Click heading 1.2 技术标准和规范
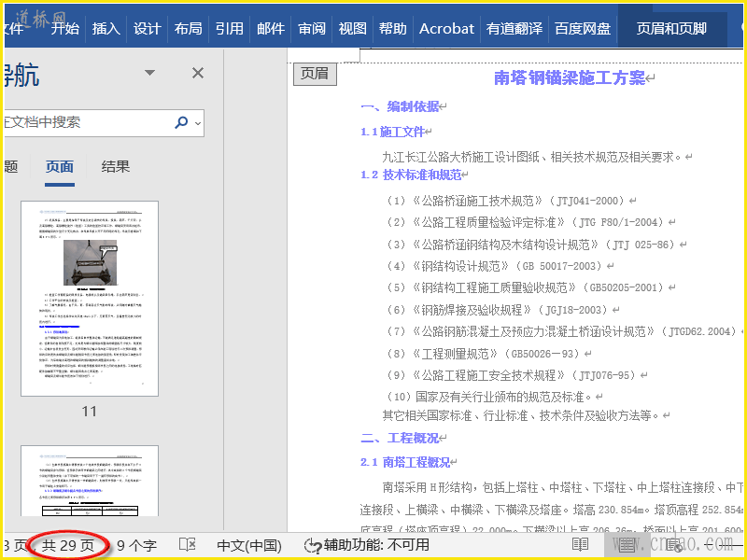The width and height of the screenshot is (747, 560). [411, 175]
